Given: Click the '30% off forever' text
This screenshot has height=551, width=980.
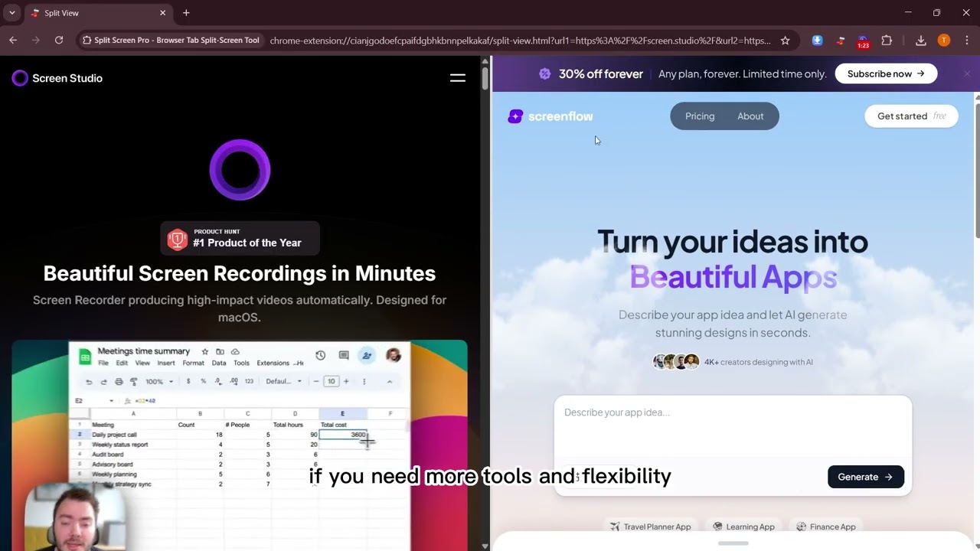Looking at the screenshot, I should (x=601, y=74).
